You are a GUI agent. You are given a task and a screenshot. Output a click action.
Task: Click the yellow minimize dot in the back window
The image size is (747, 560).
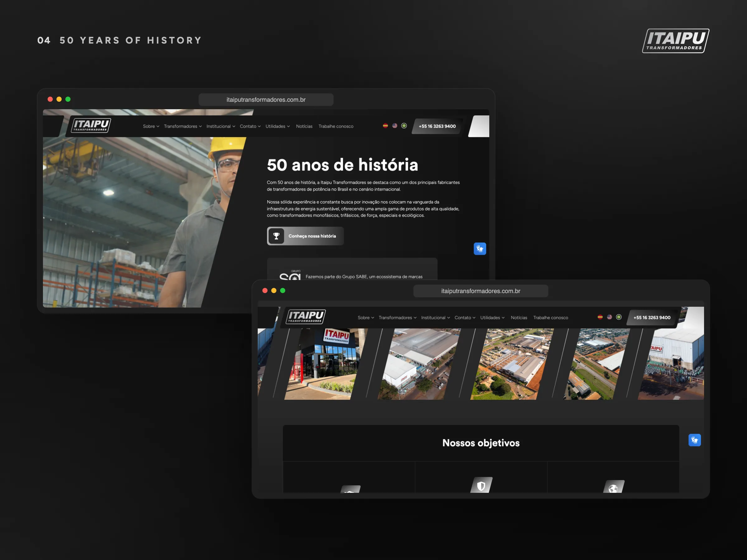click(59, 99)
